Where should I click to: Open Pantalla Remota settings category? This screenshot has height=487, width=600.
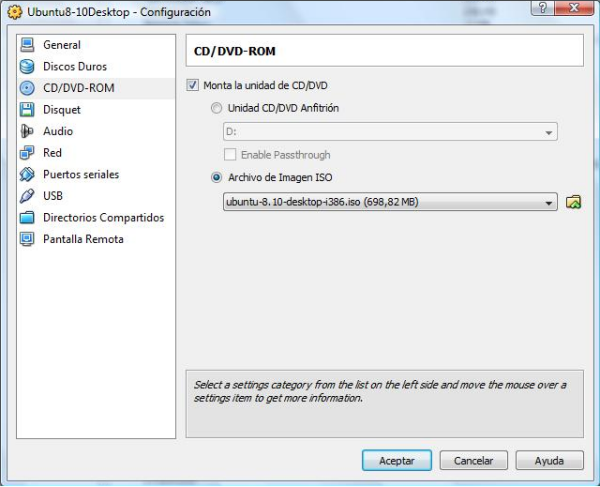tap(83, 240)
